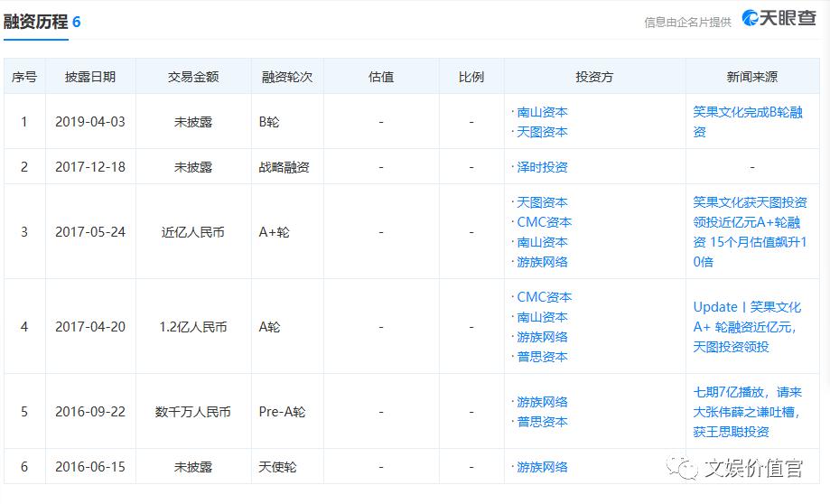Select the amount 1.2亿人民币
This screenshot has width=830, height=504.
tap(193, 327)
